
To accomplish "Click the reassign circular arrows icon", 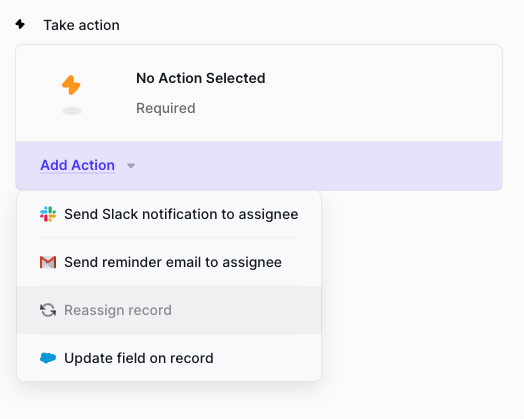I will 48,310.
